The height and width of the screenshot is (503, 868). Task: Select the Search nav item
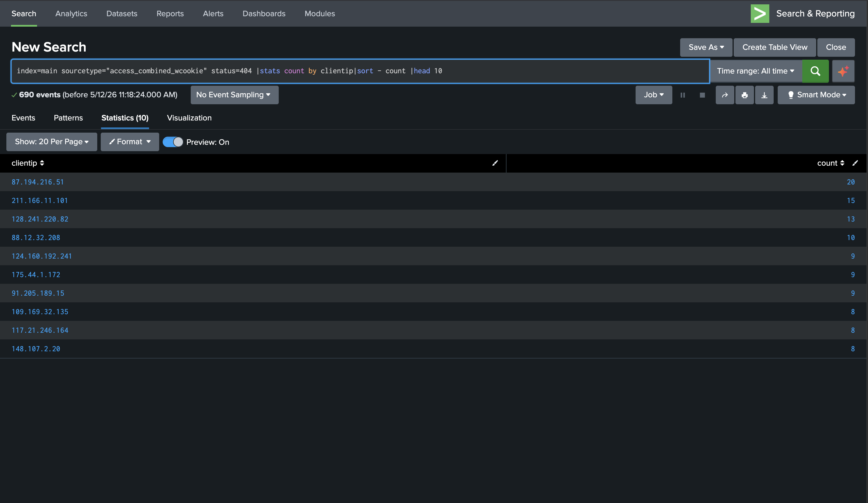click(24, 13)
